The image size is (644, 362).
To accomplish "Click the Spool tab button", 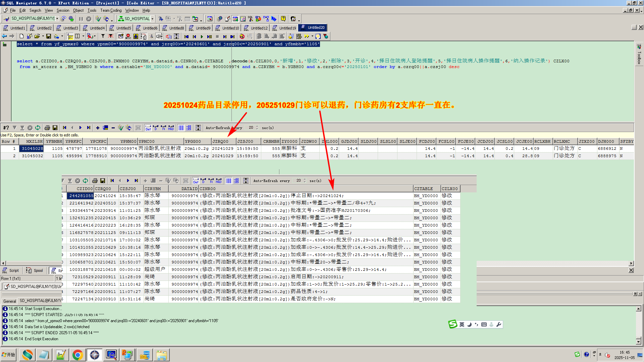I will [35, 270].
